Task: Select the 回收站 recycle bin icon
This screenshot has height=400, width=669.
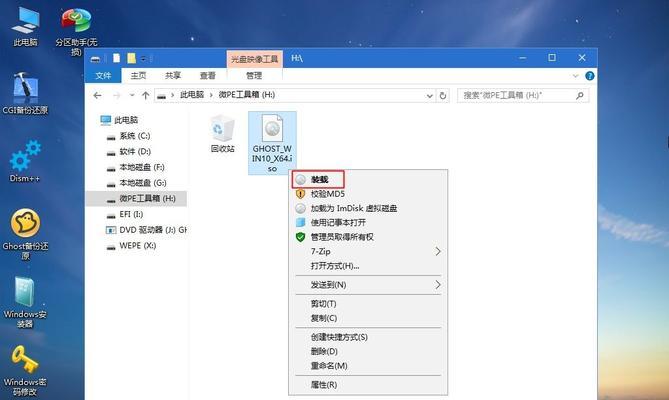Action: click(x=222, y=133)
